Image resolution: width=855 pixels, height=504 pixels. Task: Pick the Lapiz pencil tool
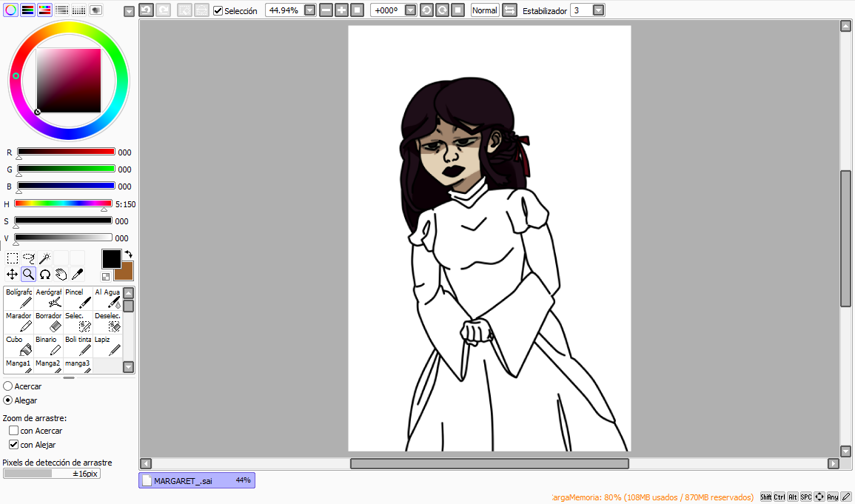point(107,346)
